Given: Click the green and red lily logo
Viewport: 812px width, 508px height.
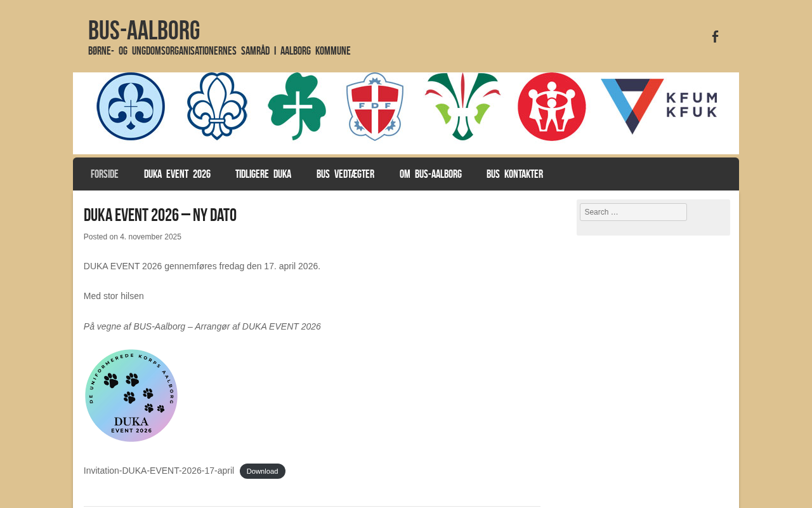Looking at the screenshot, I should click(x=462, y=106).
